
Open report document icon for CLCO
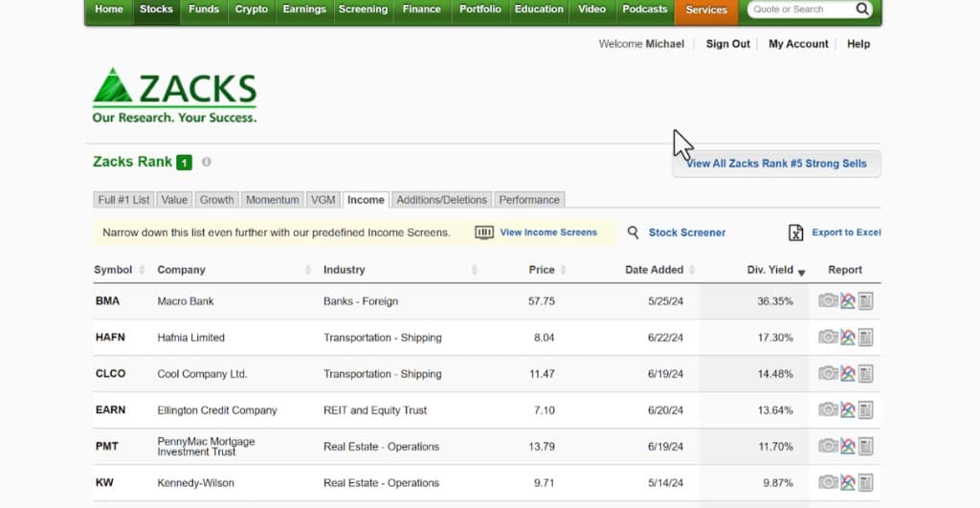coord(865,374)
